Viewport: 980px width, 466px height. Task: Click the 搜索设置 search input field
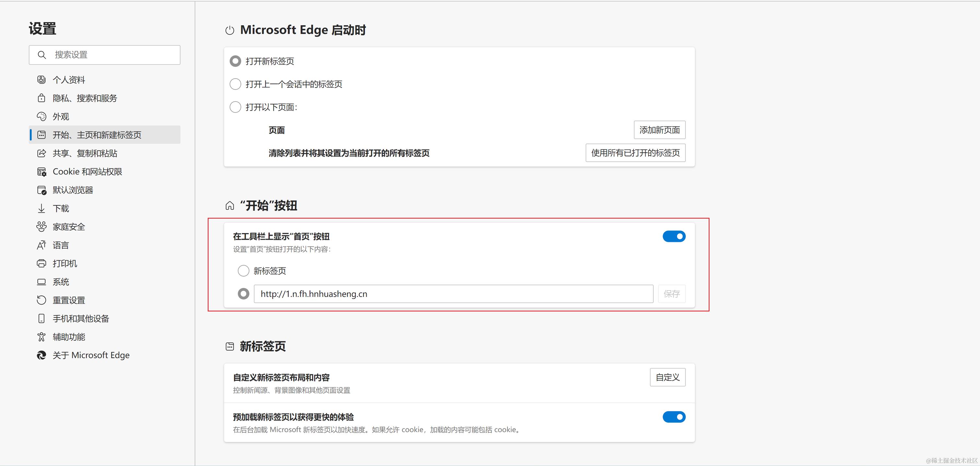coord(114,55)
